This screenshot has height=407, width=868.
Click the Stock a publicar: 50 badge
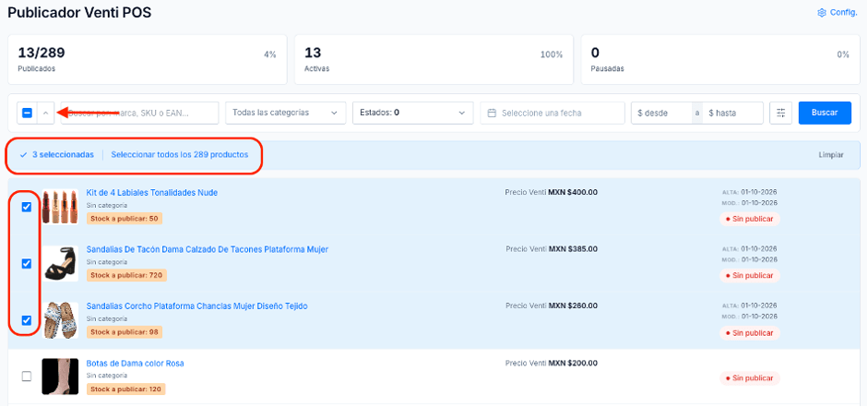[124, 219]
